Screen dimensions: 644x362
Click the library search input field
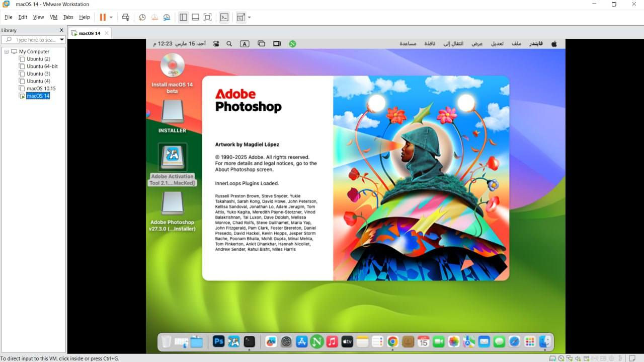pyautogui.click(x=35, y=40)
